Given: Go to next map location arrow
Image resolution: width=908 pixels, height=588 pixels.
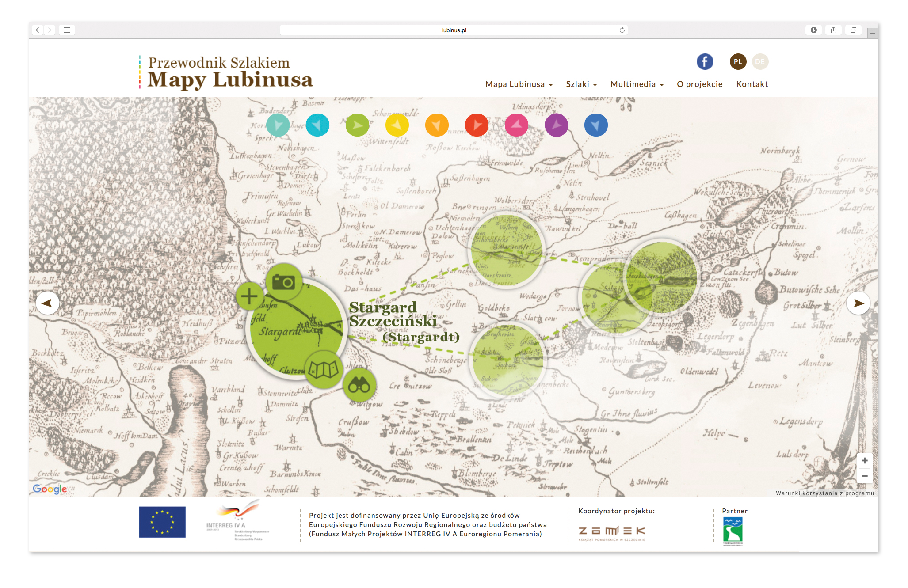Looking at the screenshot, I should pyautogui.click(x=858, y=303).
